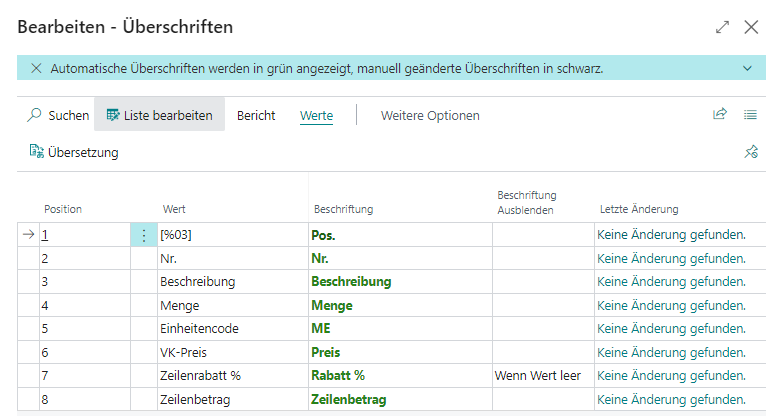Click the pin action bar icon

[x=751, y=152]
